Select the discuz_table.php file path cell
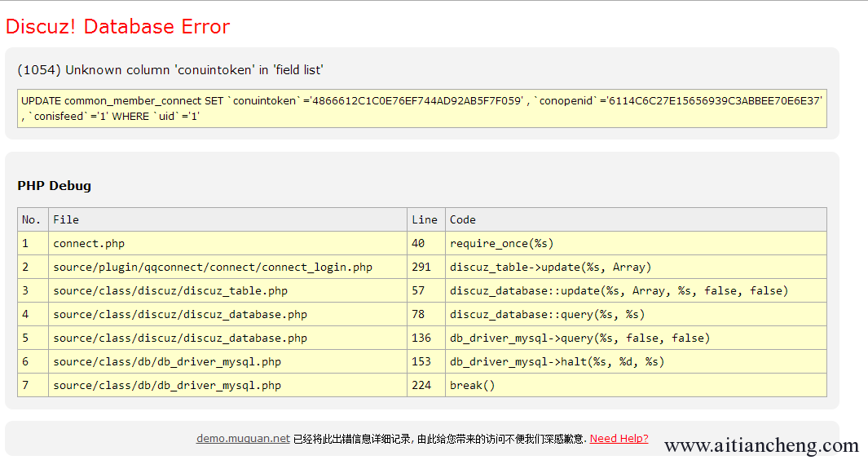 [227, 290]
